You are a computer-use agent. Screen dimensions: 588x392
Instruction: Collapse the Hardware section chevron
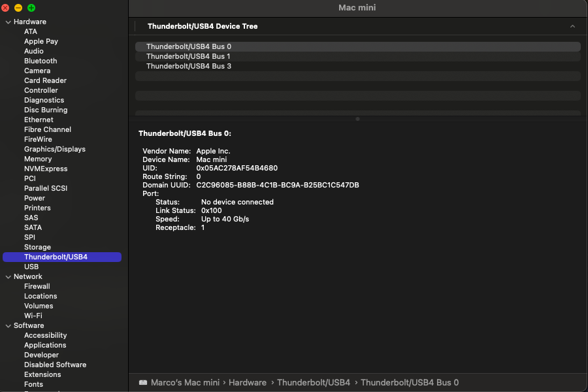[8, 22]
